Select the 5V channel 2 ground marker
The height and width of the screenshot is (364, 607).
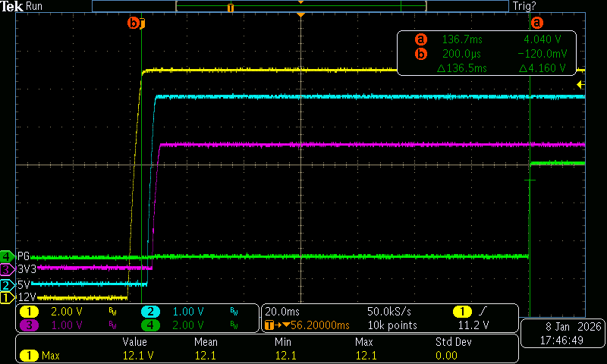click(x=7, y=285)
